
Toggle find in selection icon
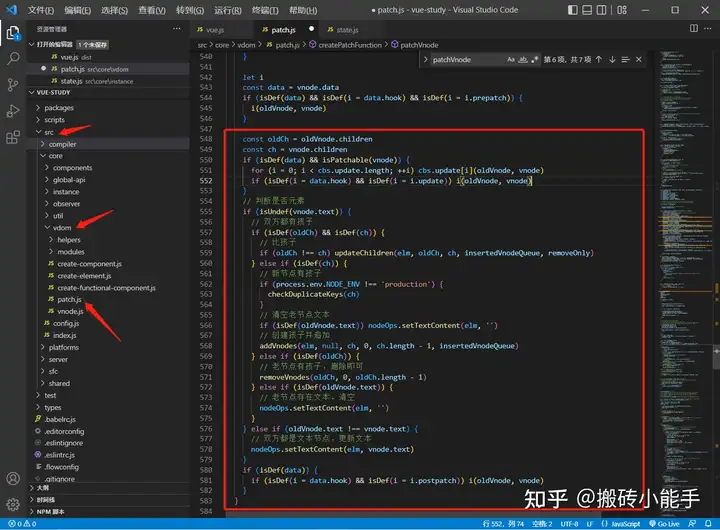coord(625,60)
